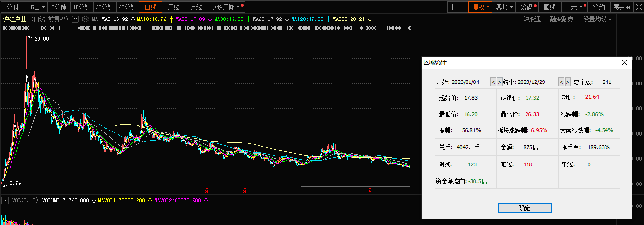Click the end date 2023/12/29
Screen dimensions: 644x225
(x=531, y=82)
